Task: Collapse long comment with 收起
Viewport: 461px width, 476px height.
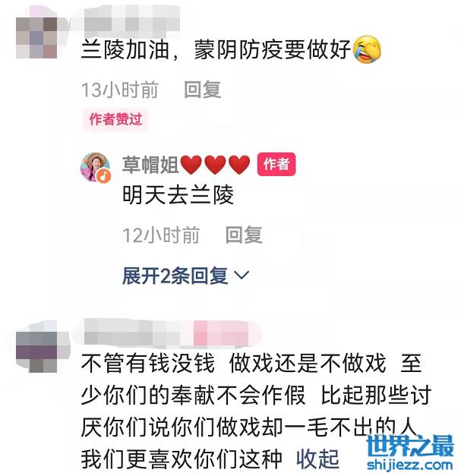Action: pyautogui.click(x=317, y=459)
